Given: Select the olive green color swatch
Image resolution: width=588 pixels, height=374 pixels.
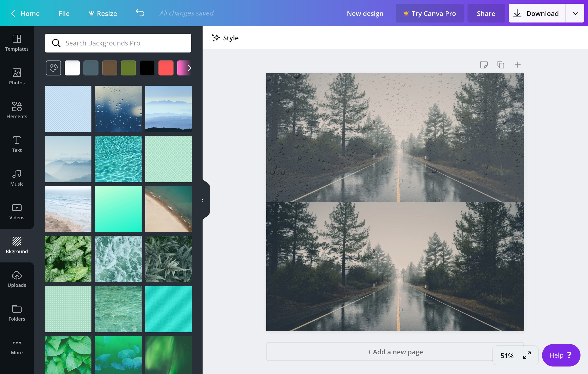Looking at the screenshot, I should (128, 68).
